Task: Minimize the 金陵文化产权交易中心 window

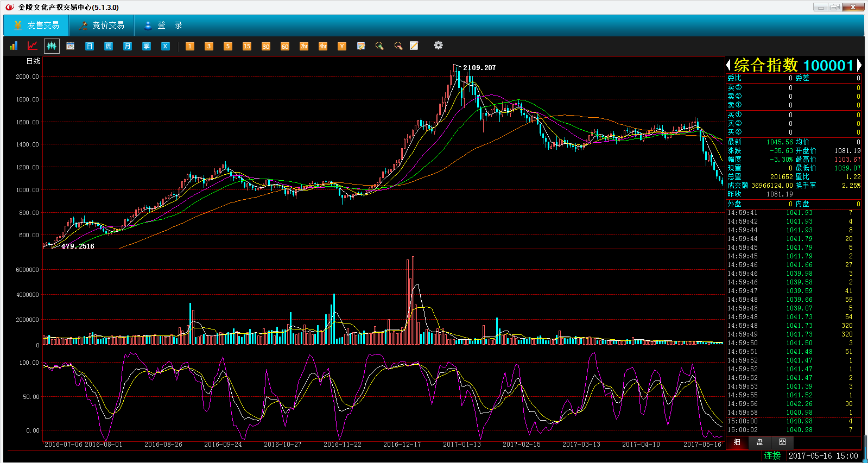Action: [821, 7]
